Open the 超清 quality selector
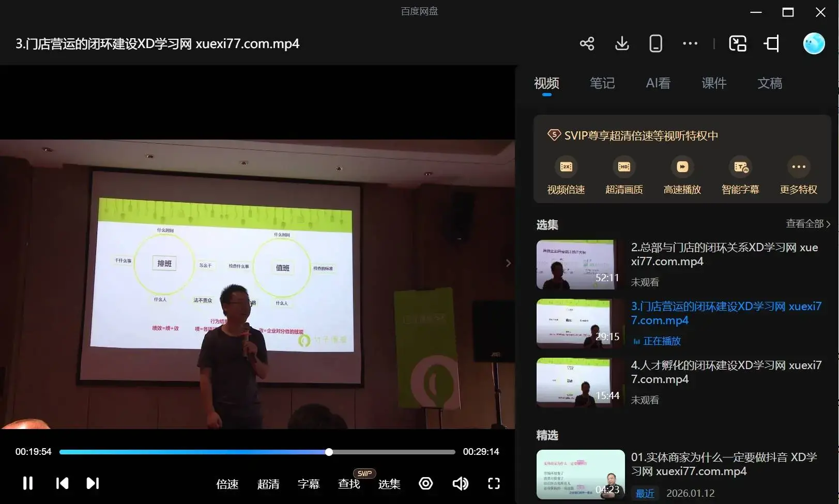Image resolution: width=839 pixels, height=504 pixels. coord(268,484)
